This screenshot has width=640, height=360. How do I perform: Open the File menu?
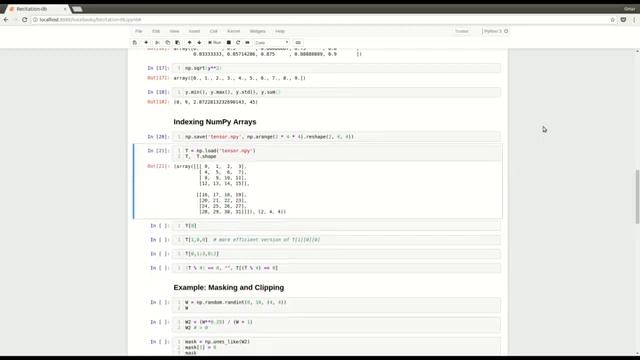[x=139, y=31]
